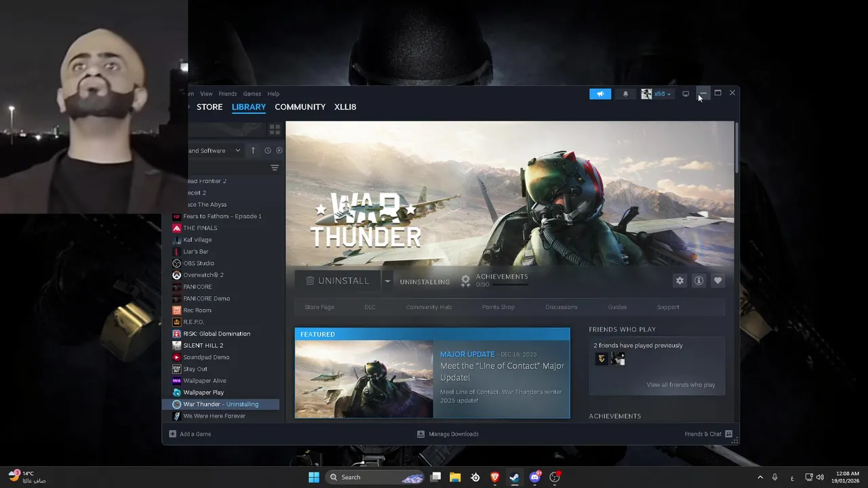Click the UNINSTALL button
The height and width of the screenshot is (488, 868).
coord(338,281)
